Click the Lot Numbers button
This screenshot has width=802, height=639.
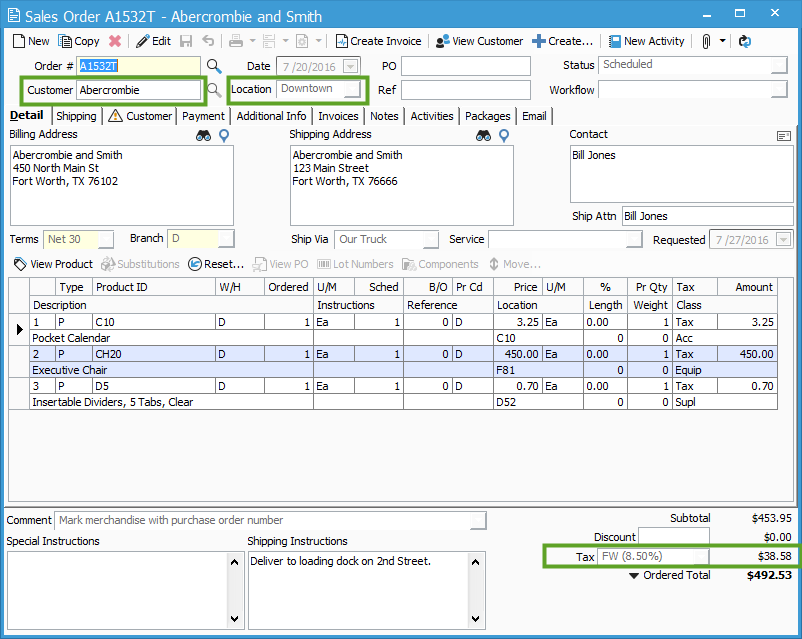tap(355, 264)
